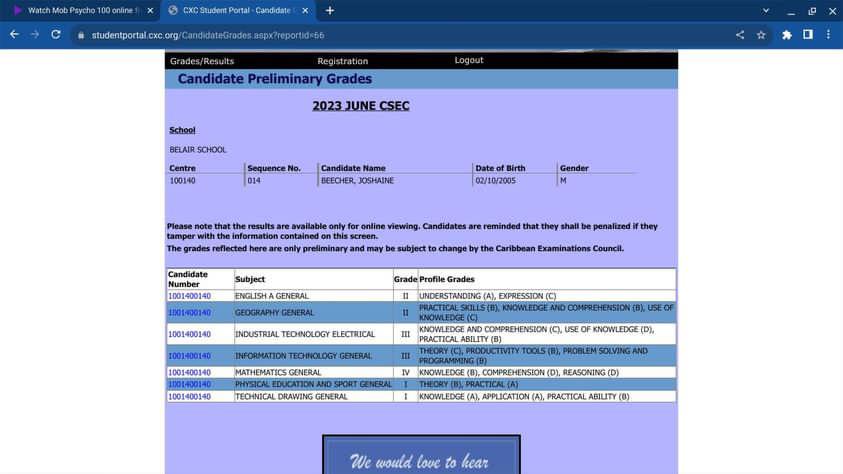Click the underlined 'School' label

coord(182,130)
